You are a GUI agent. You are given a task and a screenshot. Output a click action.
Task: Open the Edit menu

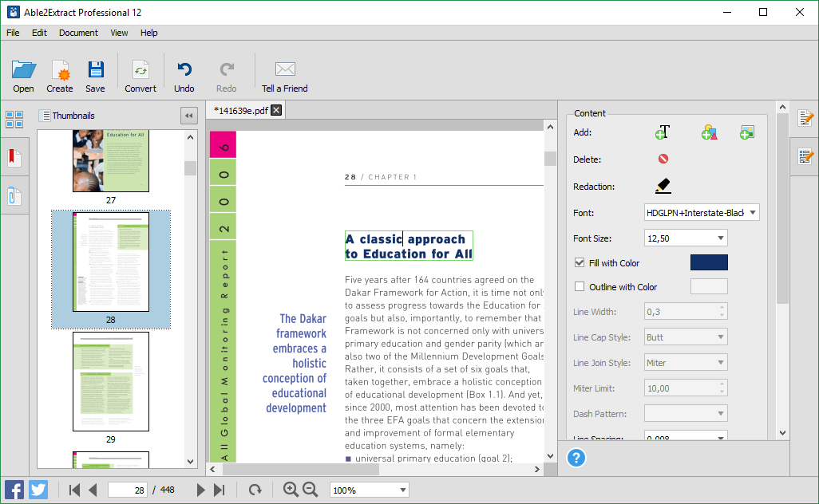point(39,33)
